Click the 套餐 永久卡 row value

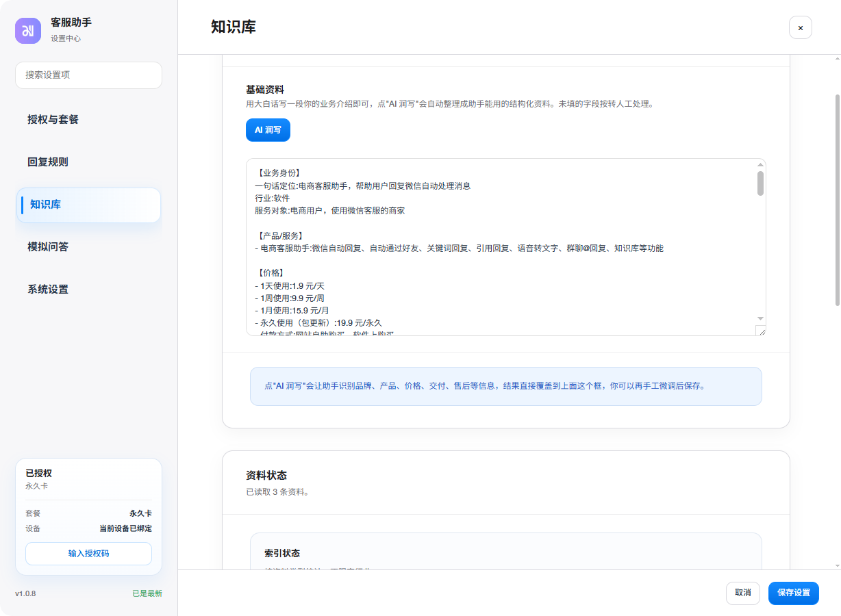[140, 513]
